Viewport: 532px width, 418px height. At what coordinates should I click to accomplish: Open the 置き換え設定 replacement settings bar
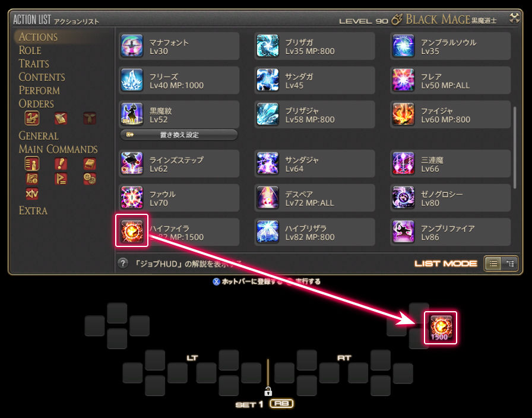click(179, 135)
